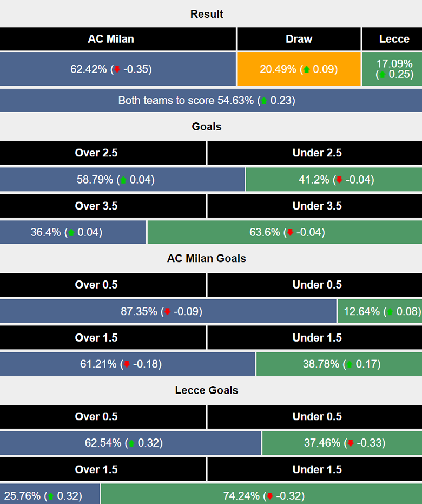Click green arrow beside AC Milan Under 0.5 12.64%

391,312
